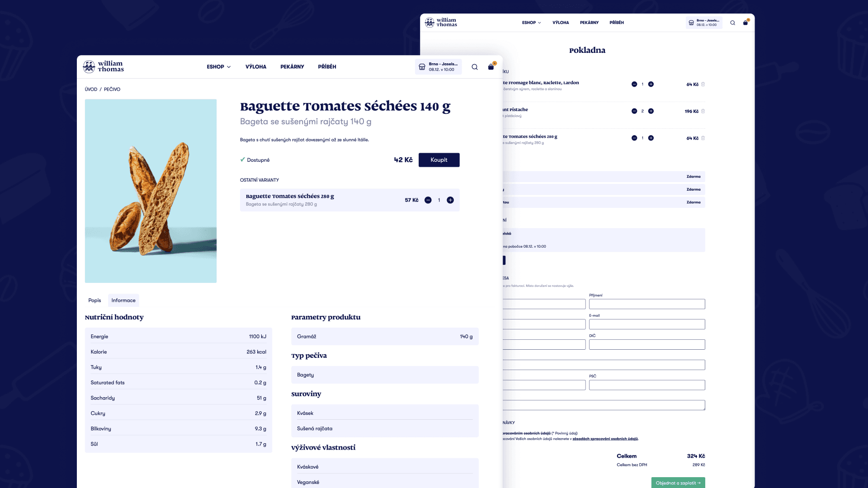This screenshot has width=868, height=488.
Task: Decrease quantity of Baguette 280 g variant
Action: click(428, 200)
